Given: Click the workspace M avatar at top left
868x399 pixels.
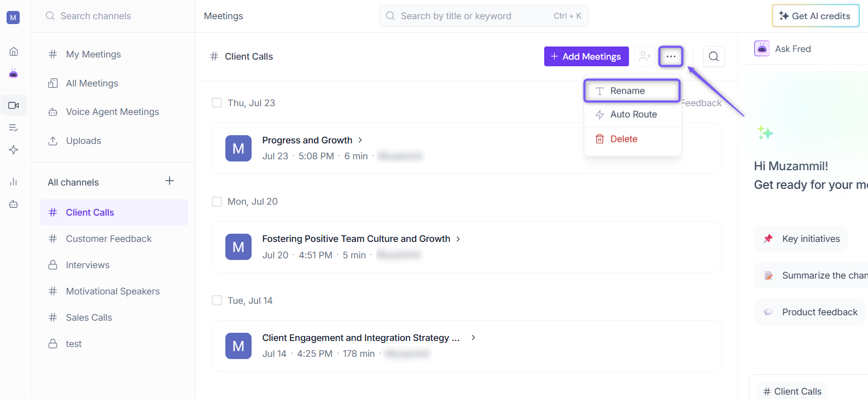Looking at the screenshot, I should pyautogui.click(x=13, y=18).
